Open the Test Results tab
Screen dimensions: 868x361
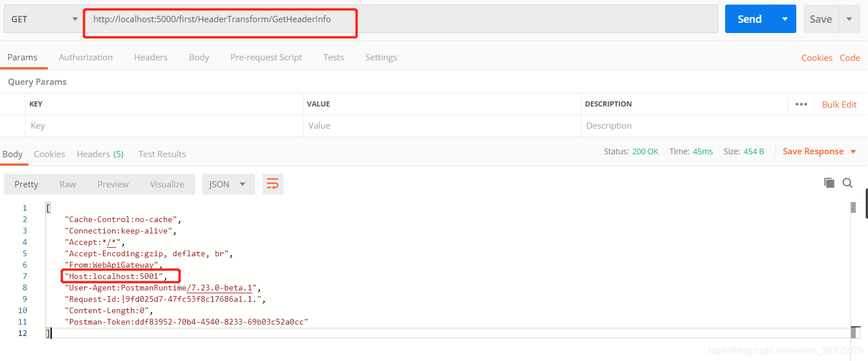tap(162, 154)
